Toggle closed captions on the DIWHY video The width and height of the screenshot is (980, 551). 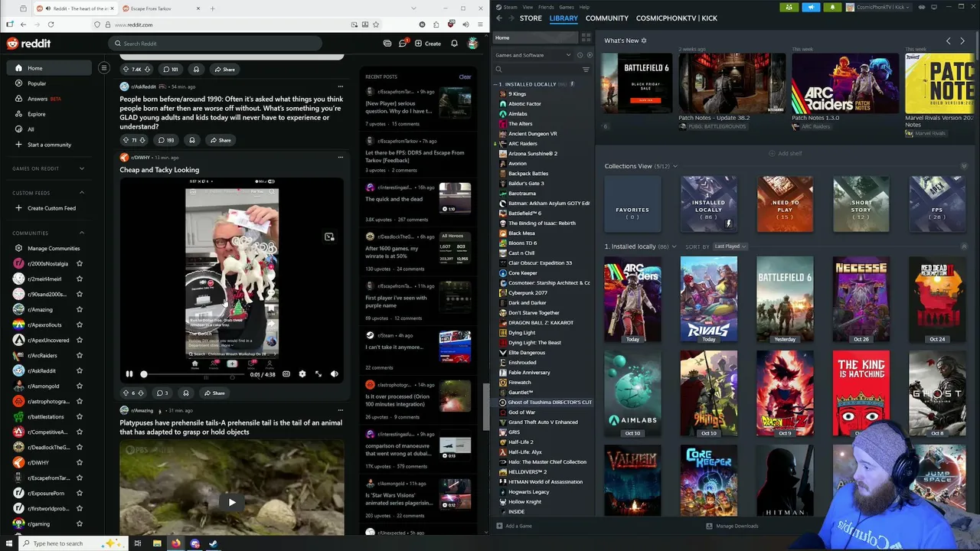tap(286, 374)
